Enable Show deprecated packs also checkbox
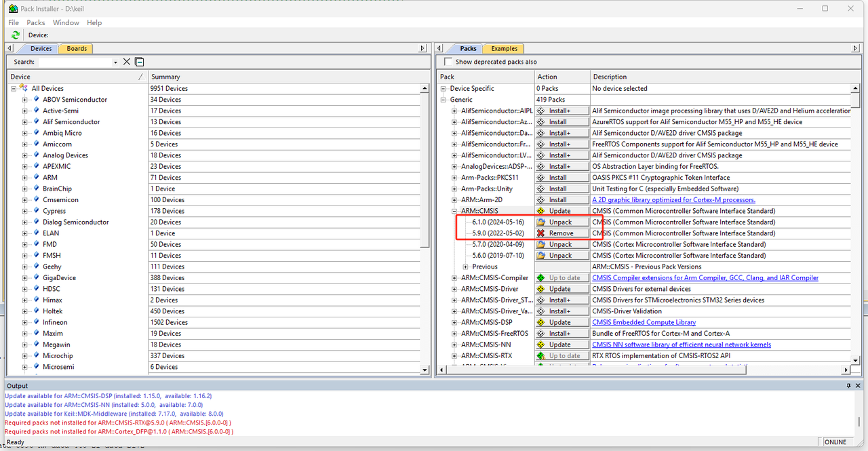This screenshot has height=451, width=868. (x=448, y=62)
